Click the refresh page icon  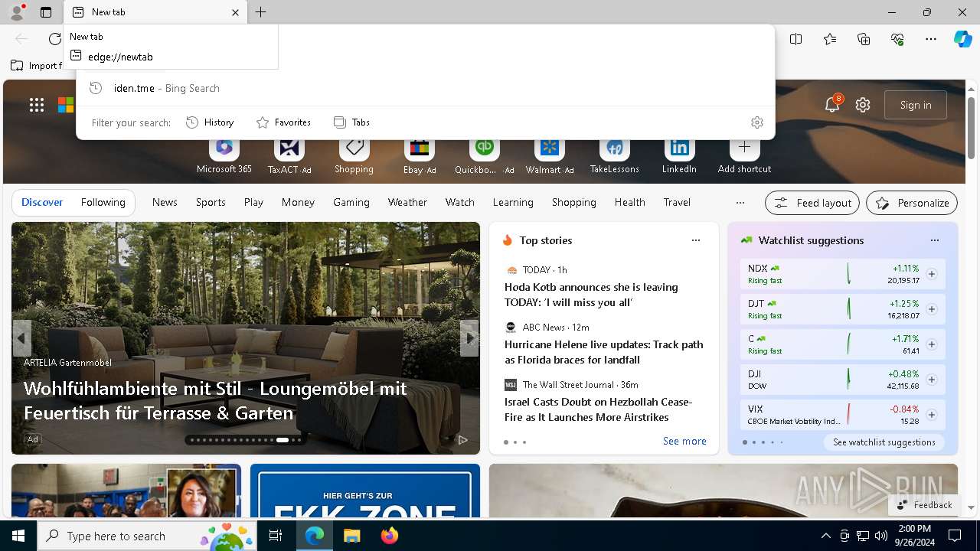coord(55,39)
